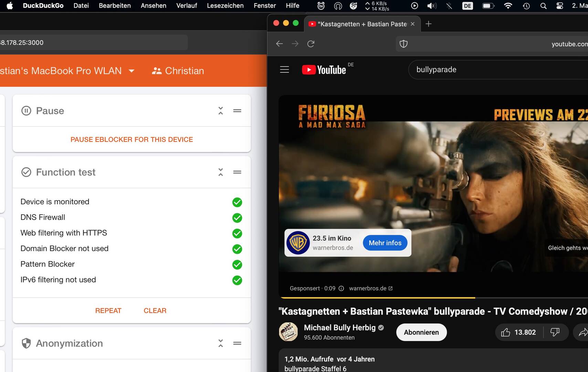Viewport: 588px width, 372px height.
Task: Click the privacy shield icon in address bar
Action: [x=403, y=44]
